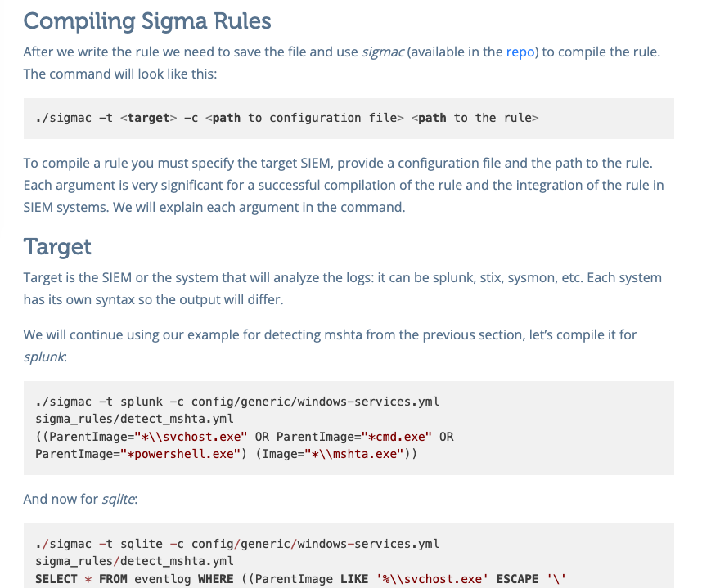The image size is (702, 588).
Task: Click the italic word 'splunk'
Action: pyautogui.click(x=44, y=357)
